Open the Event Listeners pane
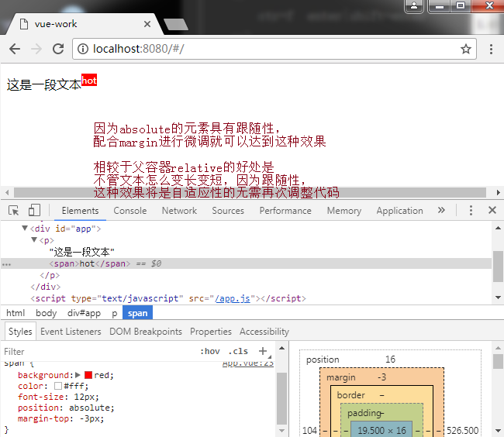504x437 pixels. 71,332
